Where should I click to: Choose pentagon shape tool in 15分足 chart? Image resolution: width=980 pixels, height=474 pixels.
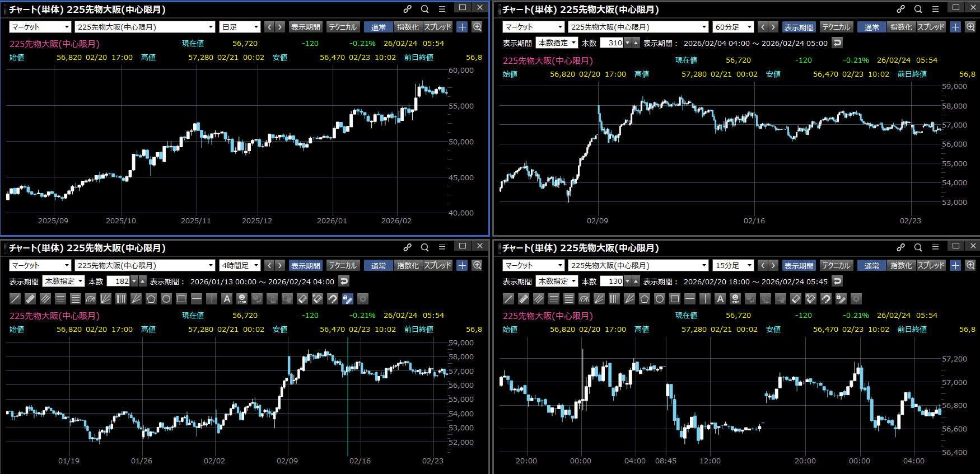click(645, 299)
